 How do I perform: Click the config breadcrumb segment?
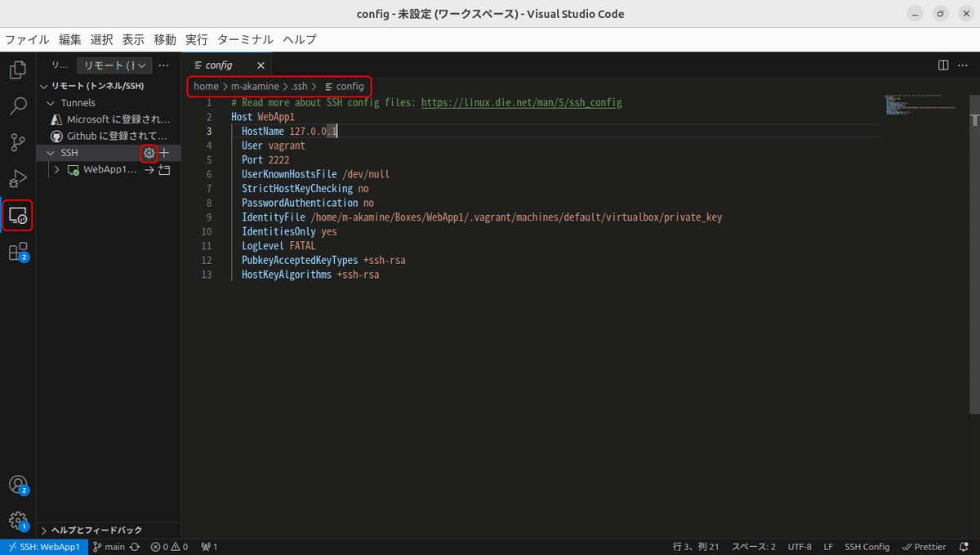tap(344, 86)
